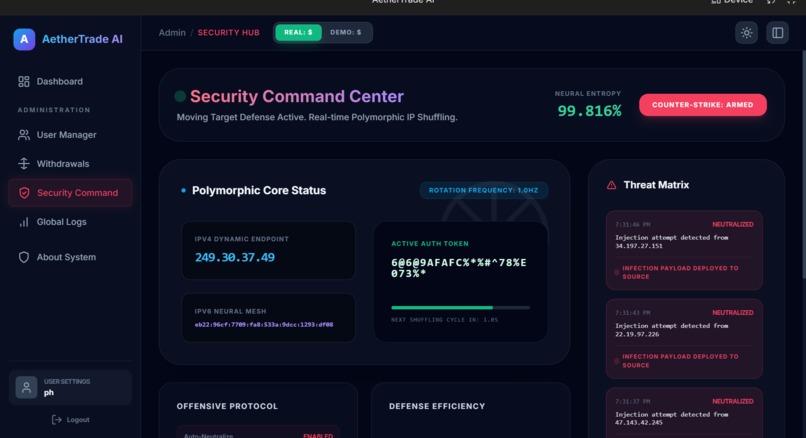
Task: Toggle the sidebar panel layout icon
Action: click(x=778, y=33)
